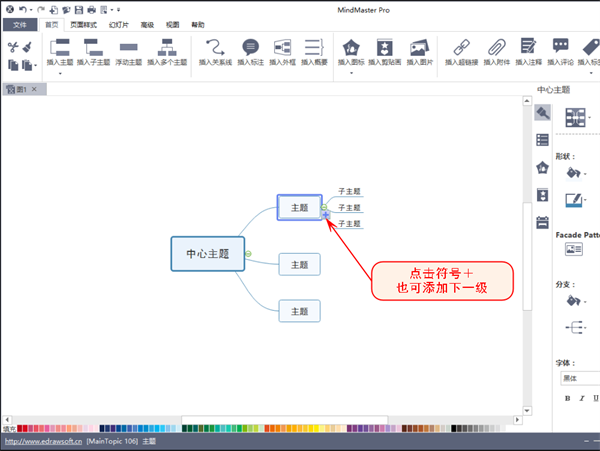Switch to 幻灯片 (Slideshow) tab
Image resolution: width=600 pixels, height=451 pixels.
point(119,25)
